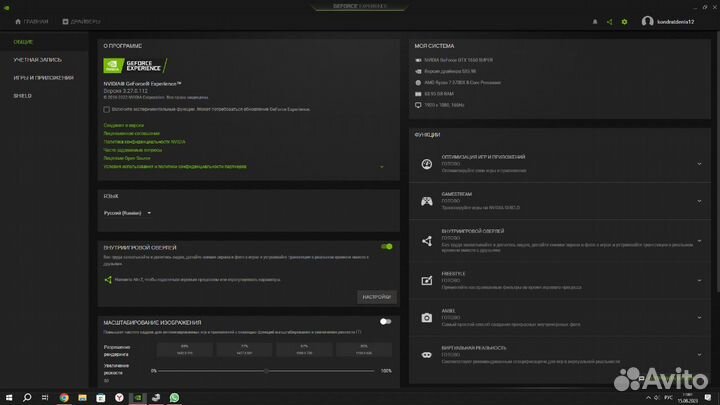Click NVIDIA GeForce Experience taskbar icon

pyautogui.click(x=138, y=397)
